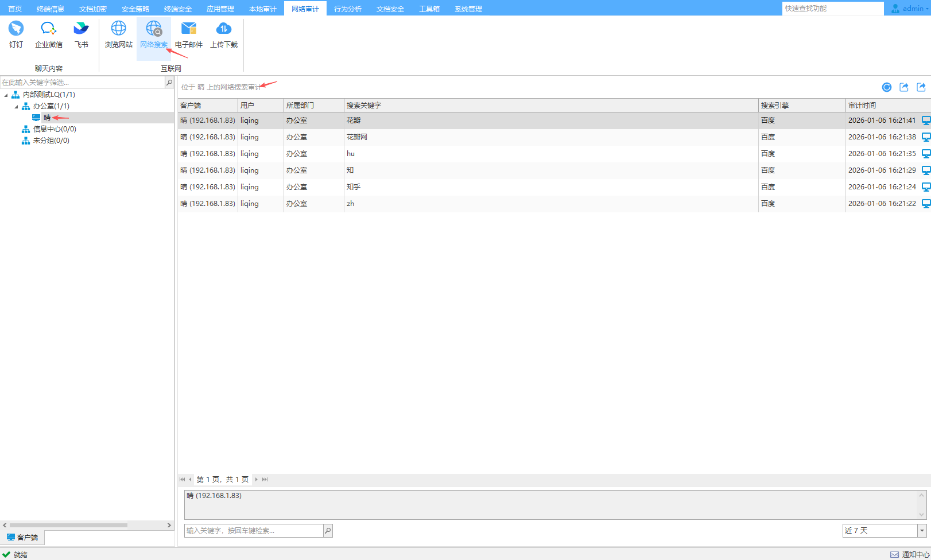Open the admin user dropdown
The image size is (931, 560).
pyautogui.click(x=910, y=9)
